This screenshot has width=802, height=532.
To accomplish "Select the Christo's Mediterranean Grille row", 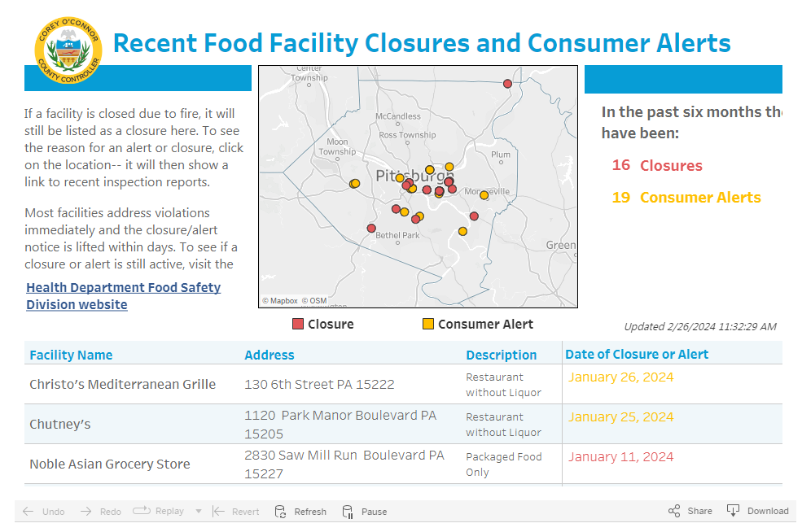I will point(122,384).
